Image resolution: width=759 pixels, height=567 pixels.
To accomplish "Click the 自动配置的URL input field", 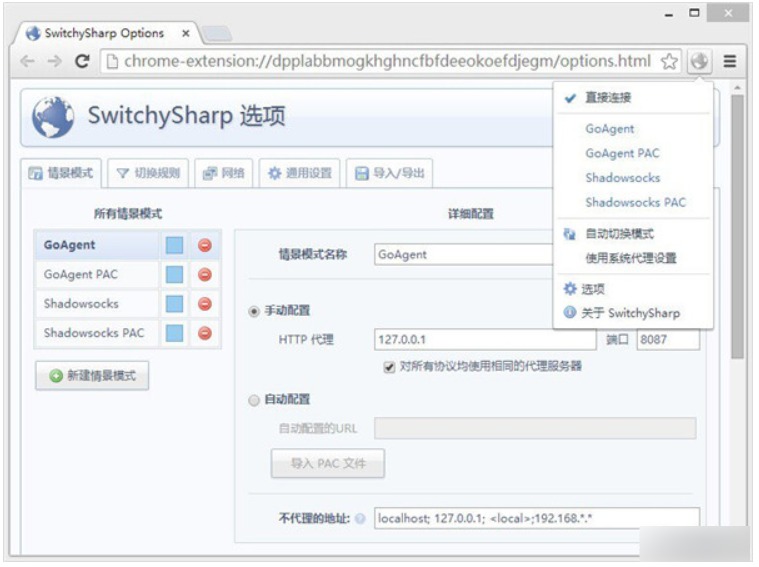I will (x=535, y=429).
